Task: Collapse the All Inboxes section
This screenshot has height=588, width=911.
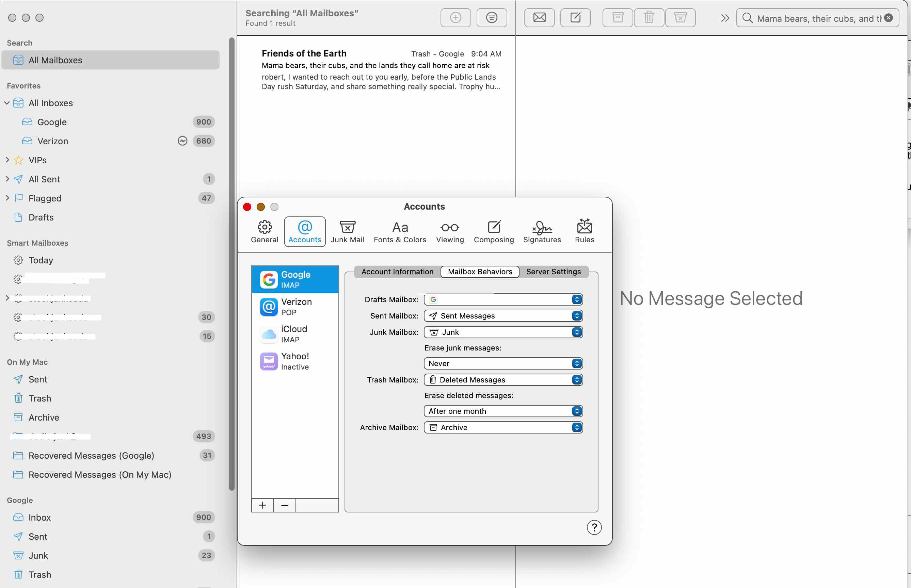Action: pyautogui.click(x=7, y=103)
